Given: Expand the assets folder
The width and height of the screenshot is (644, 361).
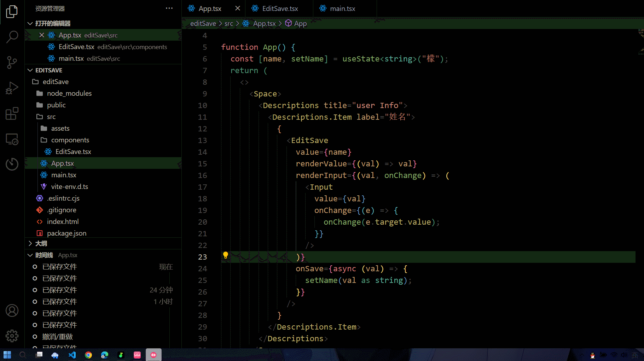Looking at the screenshot, I should [x=103, y=128].
